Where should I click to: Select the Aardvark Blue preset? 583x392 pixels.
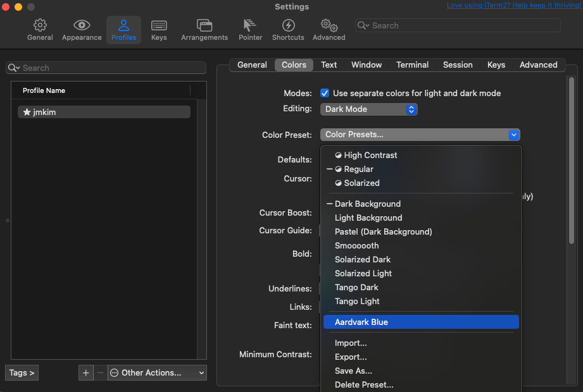click(421, 322)
